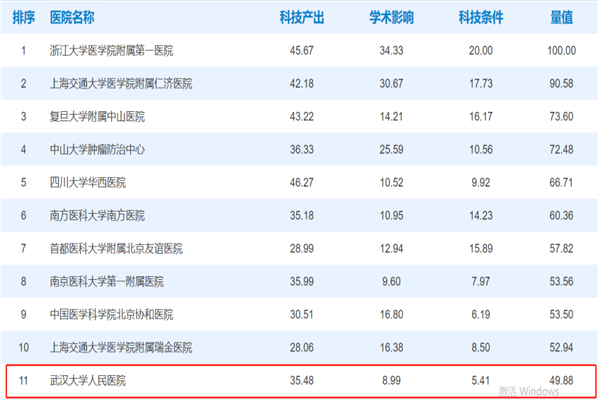600x400 pixels.
Task: Click value 9.60 in 学术影响
Action: (x=391, y=281)
